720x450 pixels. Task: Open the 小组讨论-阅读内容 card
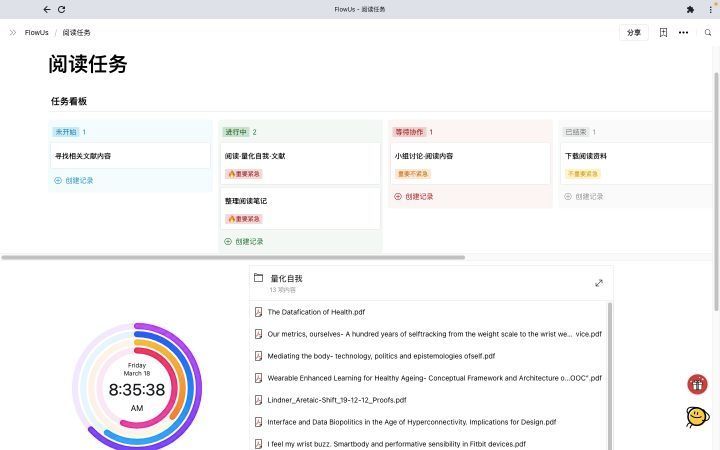(x=470, y=163)
